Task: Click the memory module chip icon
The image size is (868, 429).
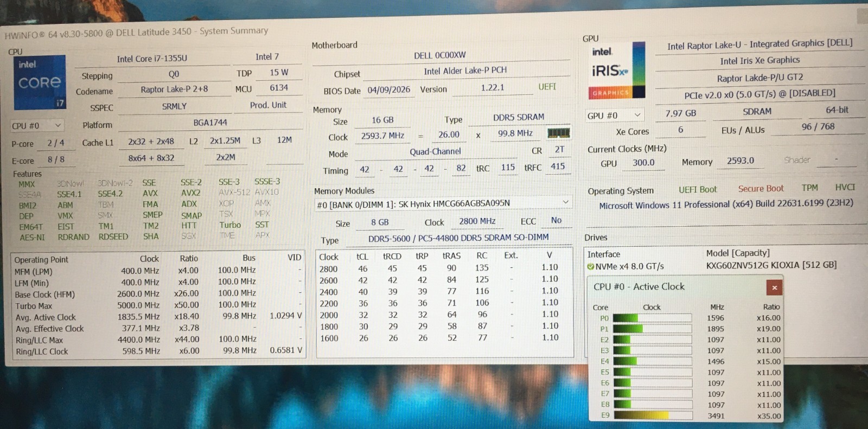Action: pos(558,133)
